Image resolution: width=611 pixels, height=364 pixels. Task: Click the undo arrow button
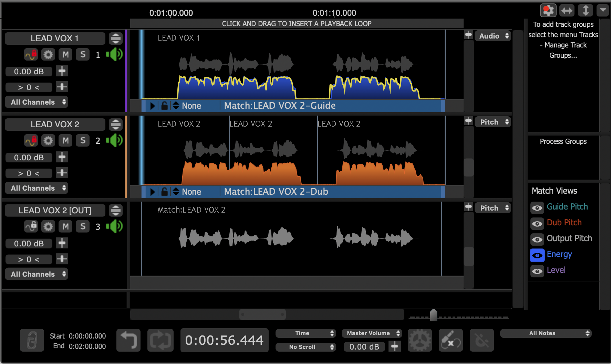[128, 340]
